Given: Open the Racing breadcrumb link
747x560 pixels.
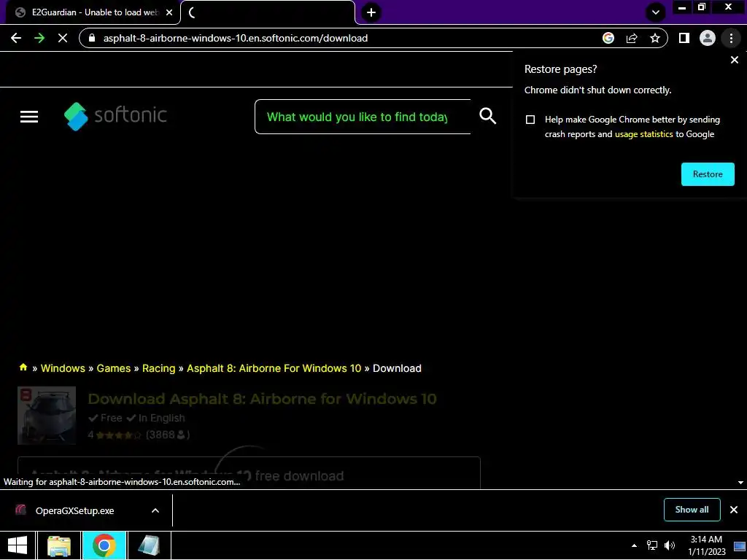Looking at the screenshot, I should [x=158, y=368].
